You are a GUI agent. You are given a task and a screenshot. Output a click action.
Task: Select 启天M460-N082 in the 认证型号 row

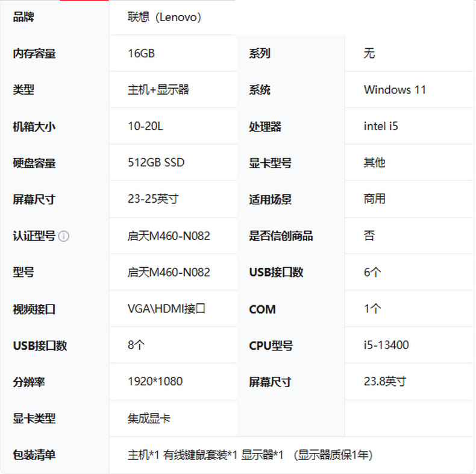169,236
